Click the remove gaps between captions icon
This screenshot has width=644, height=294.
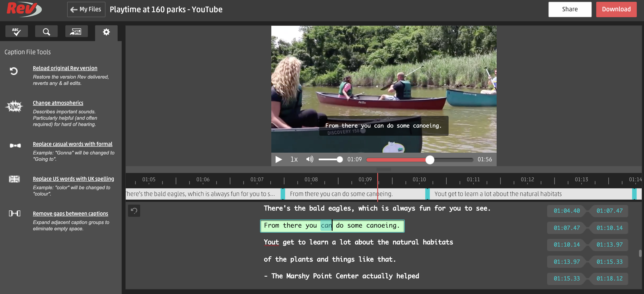pyautogui.click(x=14, y=214)
